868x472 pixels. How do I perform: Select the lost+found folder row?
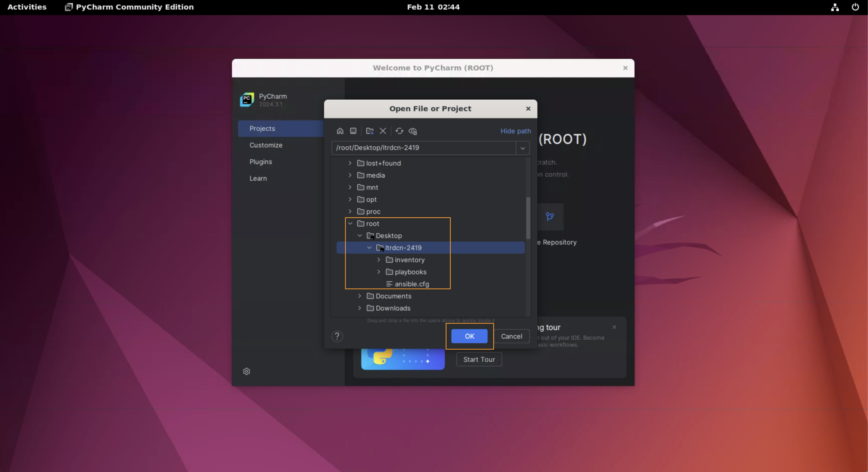[431, 163]
